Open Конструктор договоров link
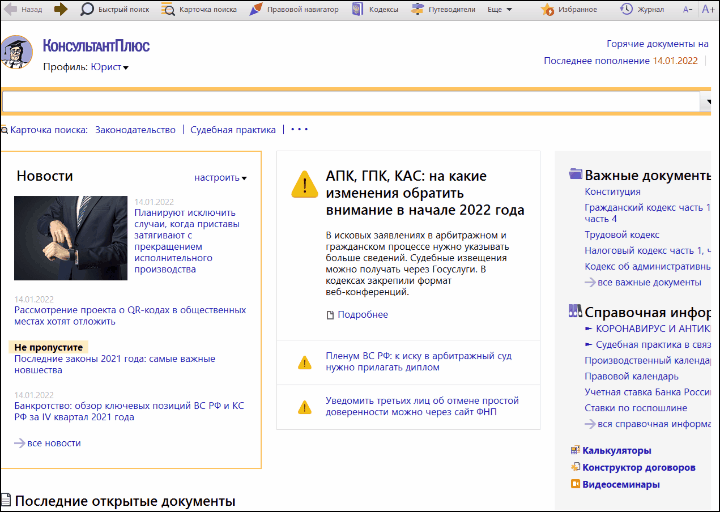The height and width of the screenshot is (512, 720). [x=639, y=467]
